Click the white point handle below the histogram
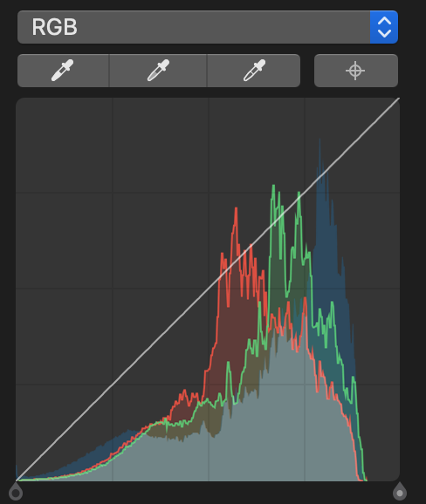Viewport: 426px width, 504px height. click(400, 492)
